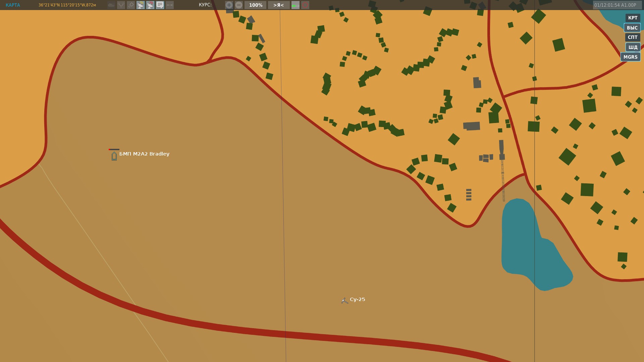Viewport: 644px width, 362px height.
Task: Switch map mode to КРТ
Action: (x=633, y=18)
